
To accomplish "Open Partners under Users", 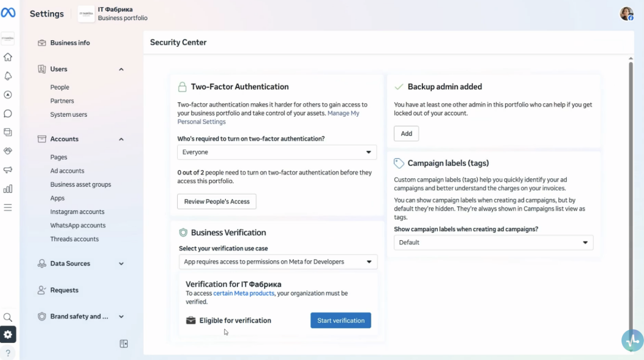I will pos(62,100).
